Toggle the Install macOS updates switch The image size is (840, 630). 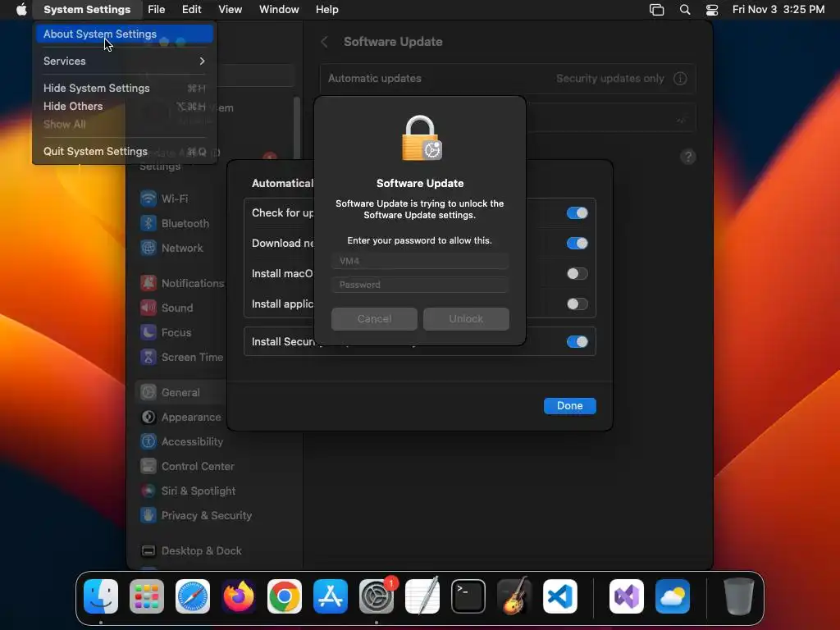577,274
